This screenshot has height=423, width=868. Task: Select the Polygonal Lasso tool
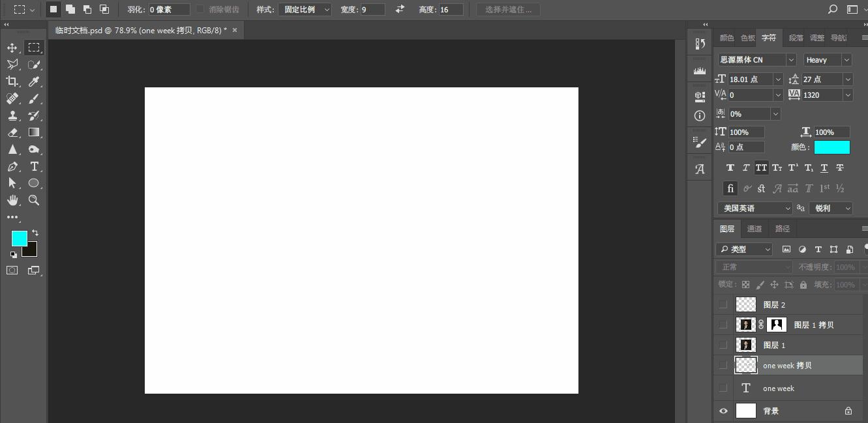pos(12,65)
